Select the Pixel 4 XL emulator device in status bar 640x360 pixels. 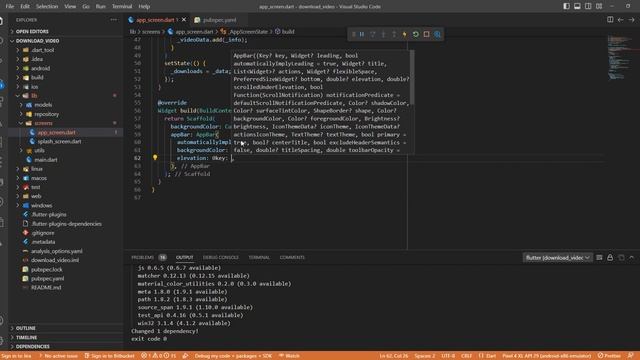coord(547,356)
